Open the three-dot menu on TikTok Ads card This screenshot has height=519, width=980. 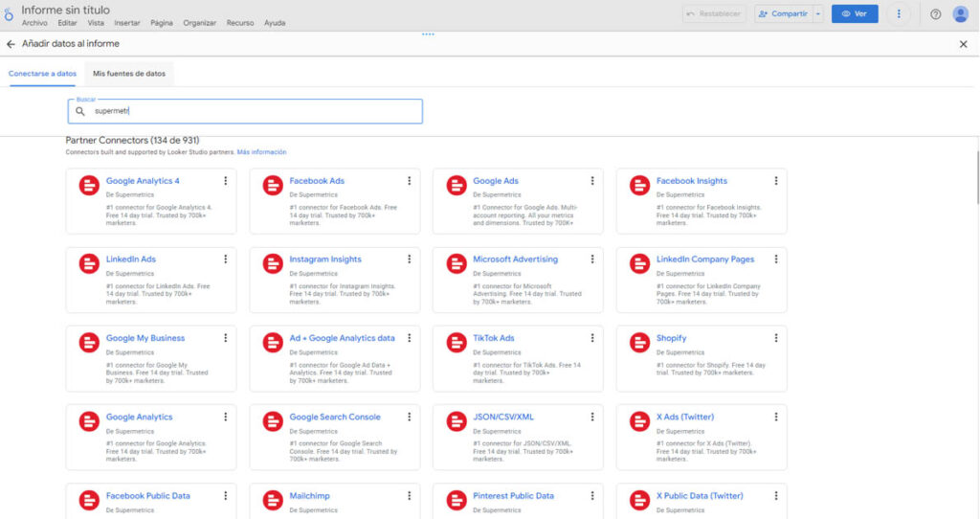coord(592,338)
